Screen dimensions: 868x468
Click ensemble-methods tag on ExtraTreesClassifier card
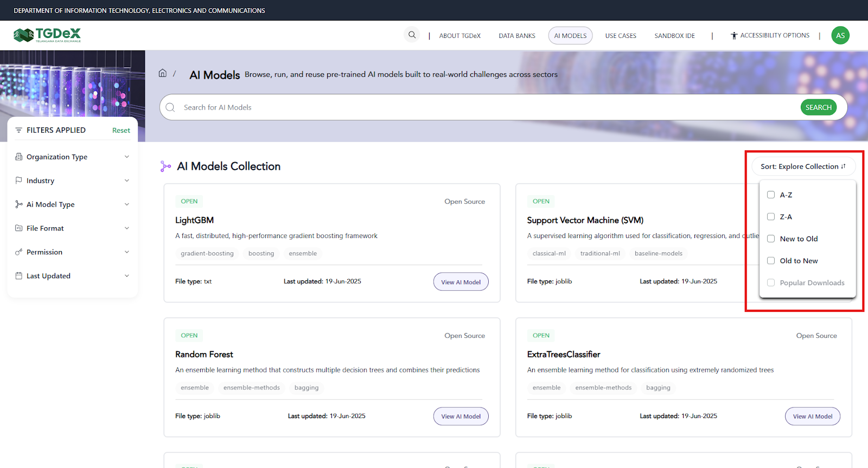603,388
